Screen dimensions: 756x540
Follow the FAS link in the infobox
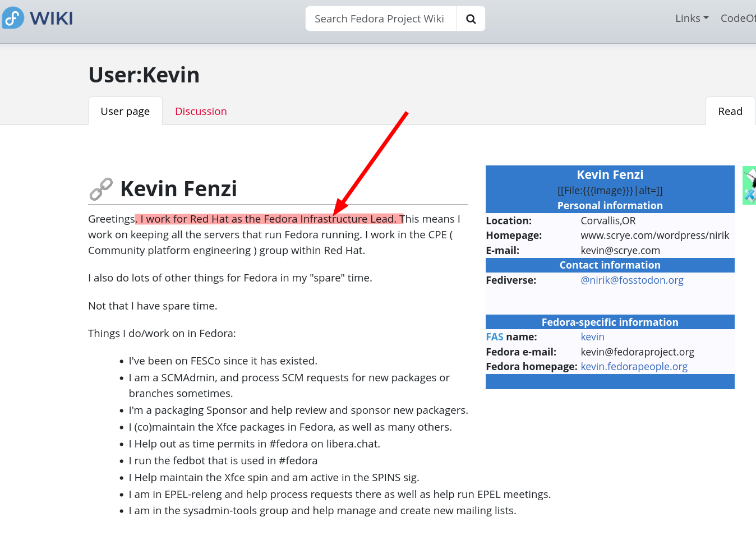click(x=495, y=337)
